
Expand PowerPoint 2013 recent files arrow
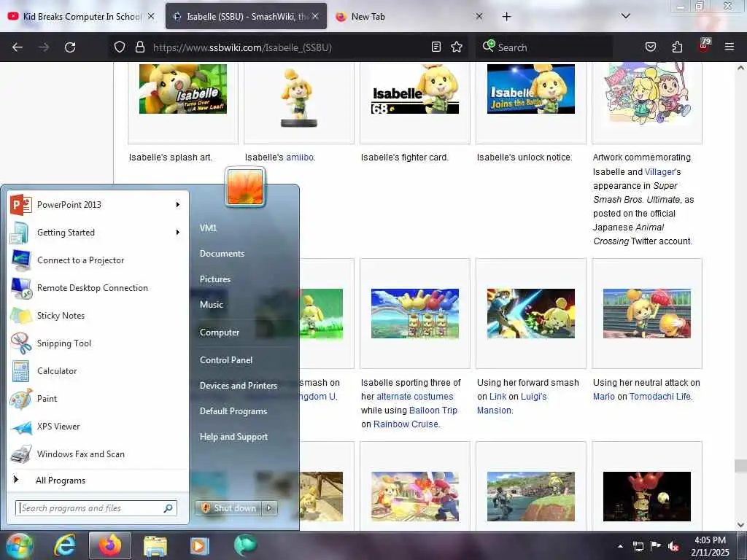point(178,205)
